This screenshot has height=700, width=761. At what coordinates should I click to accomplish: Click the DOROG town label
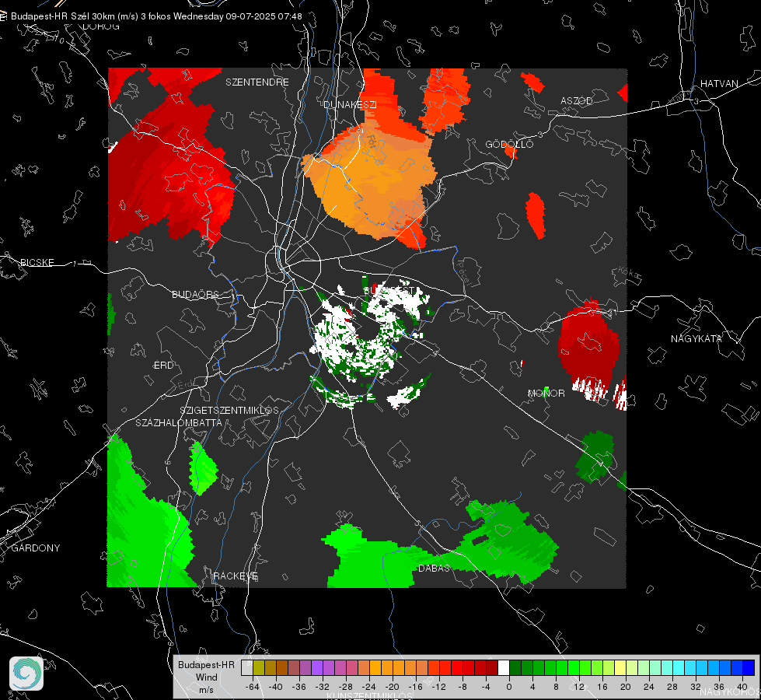point(101,26)
